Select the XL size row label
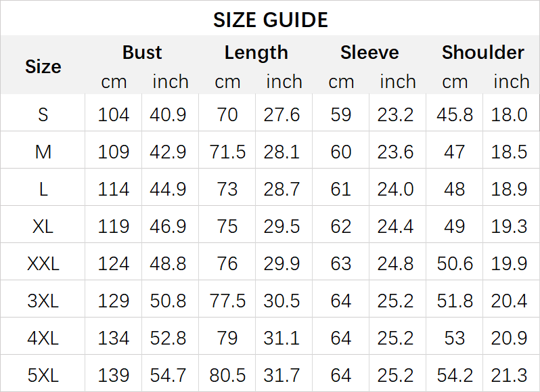540x392 pixels. click(43, 226)
